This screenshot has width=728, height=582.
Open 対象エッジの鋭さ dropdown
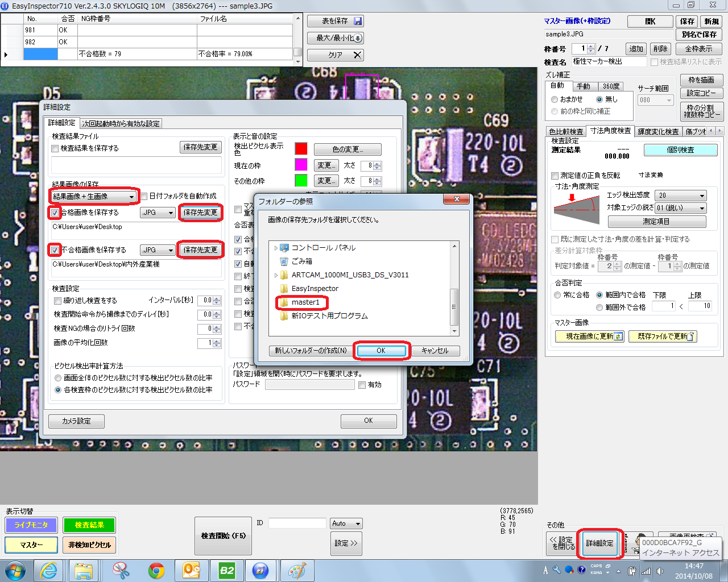681,208
